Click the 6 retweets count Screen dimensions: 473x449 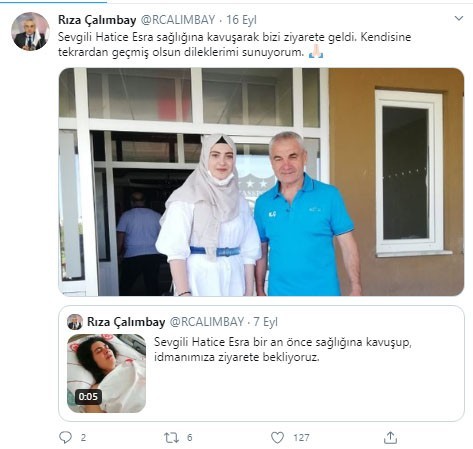point(189,437)
